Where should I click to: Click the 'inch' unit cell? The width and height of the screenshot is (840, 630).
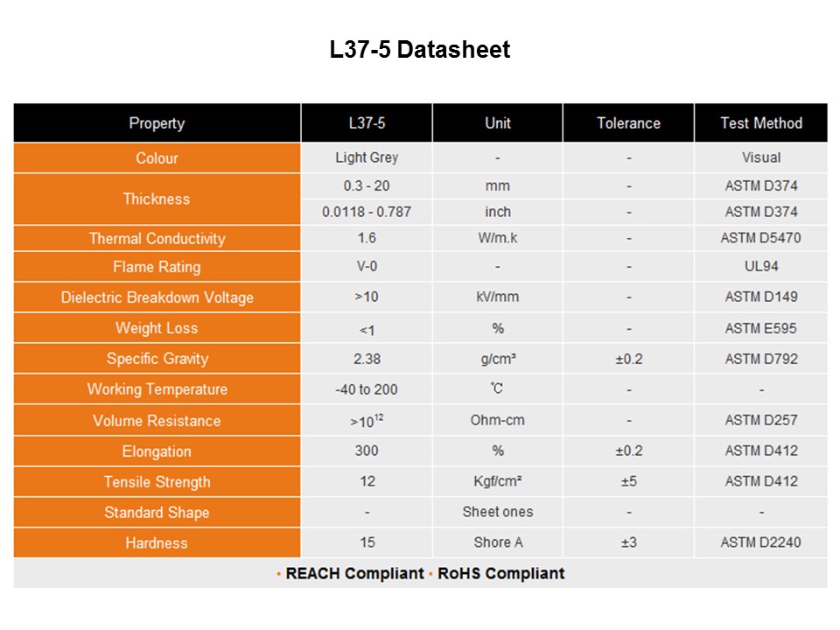tap(498, 212)
